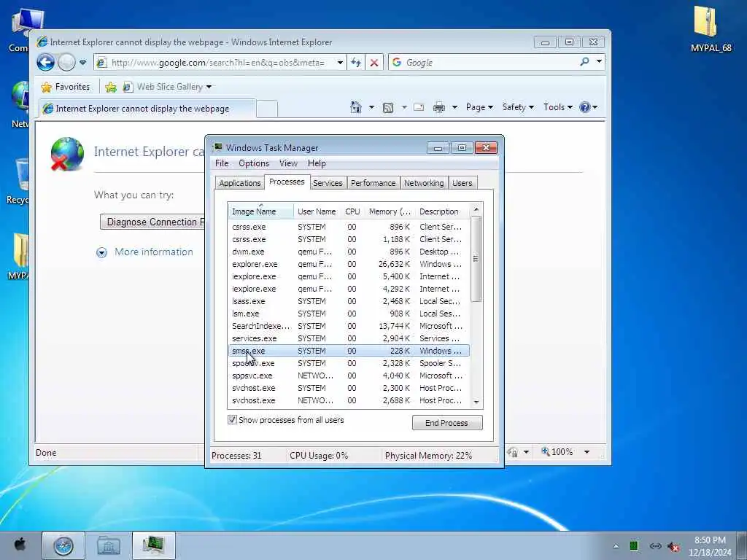The height and width of the screenshot is (560, 747).
Task: Click the Google search box in IE
Action: [484, 63]
